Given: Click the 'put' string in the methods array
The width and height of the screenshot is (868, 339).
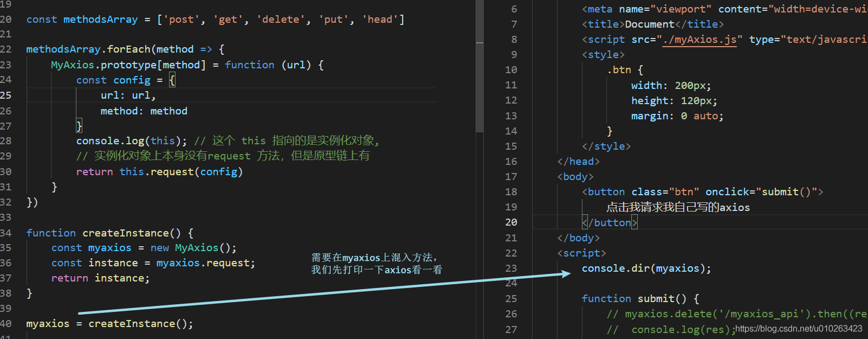Looking at the screenshot, I should click(x=333, y=20).
